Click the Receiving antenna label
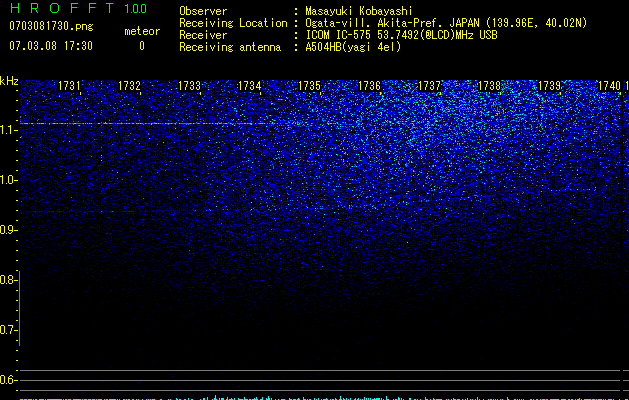Screen dimensions: 629x400 click(230, 47)
